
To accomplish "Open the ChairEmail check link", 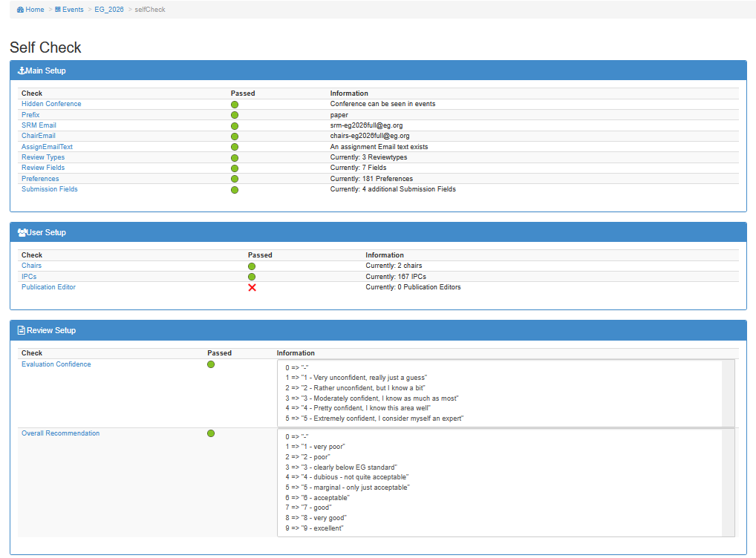I will tap(38, 136).
